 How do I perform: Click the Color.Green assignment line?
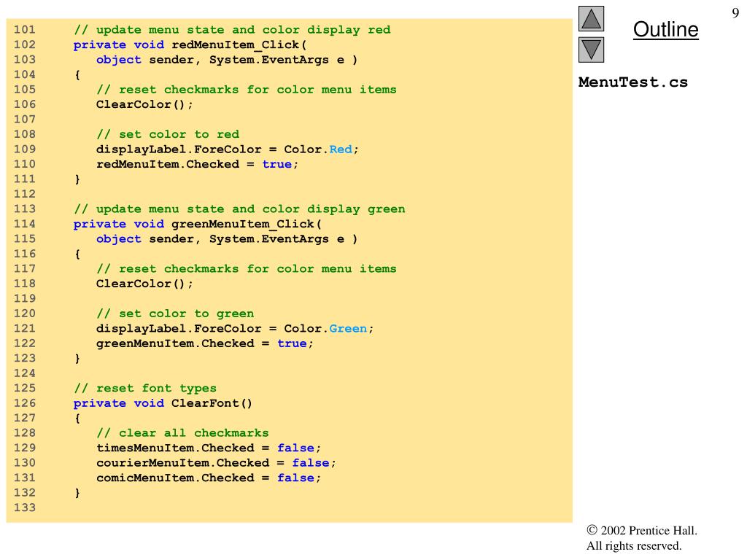coord(235,329)
